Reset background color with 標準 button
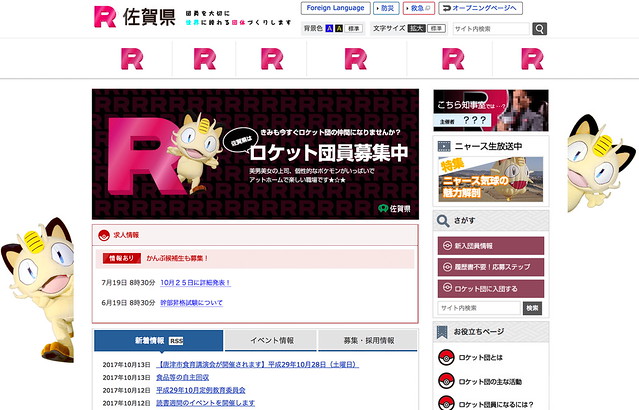Screen dimensions: 639x410 pos(355,29)
